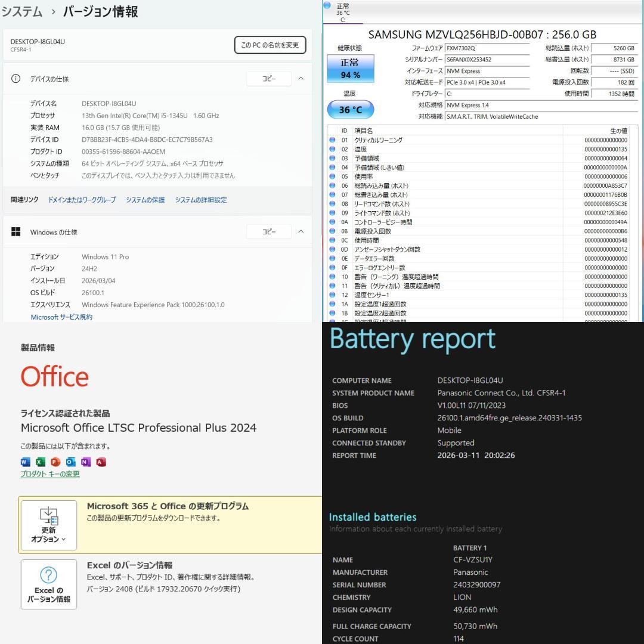Select the Excel icon under ライセンス認証された製品
The height and width of the screenshot is (644, 644).
[40, 462]
